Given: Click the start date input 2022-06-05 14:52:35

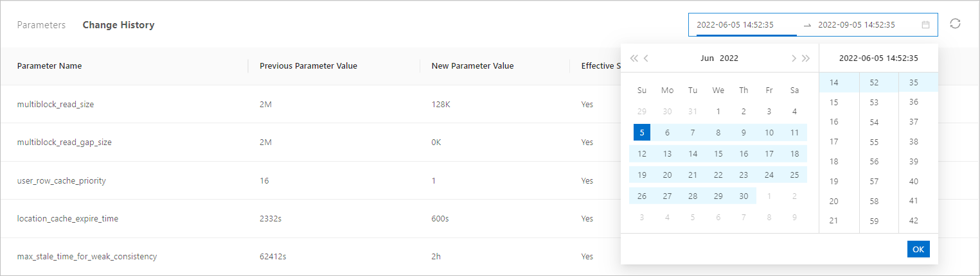Looking at the screenshot, I should tap(735, 25).
